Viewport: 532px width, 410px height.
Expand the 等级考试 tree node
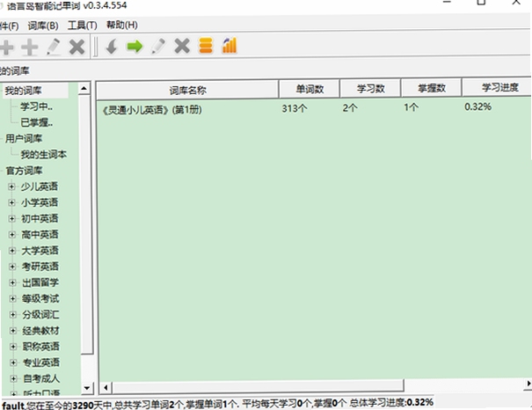(x=13, y=298)
